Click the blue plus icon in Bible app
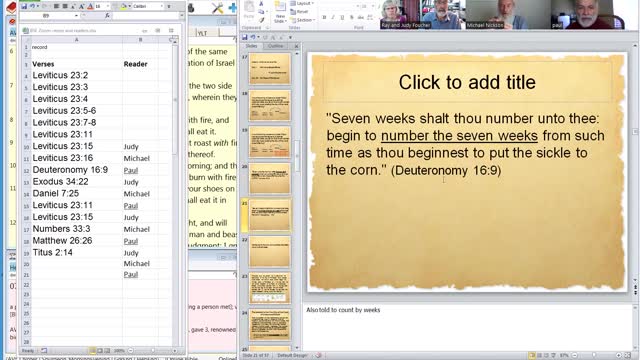This screenshot has width=640, height=360. tap(232, 7)
